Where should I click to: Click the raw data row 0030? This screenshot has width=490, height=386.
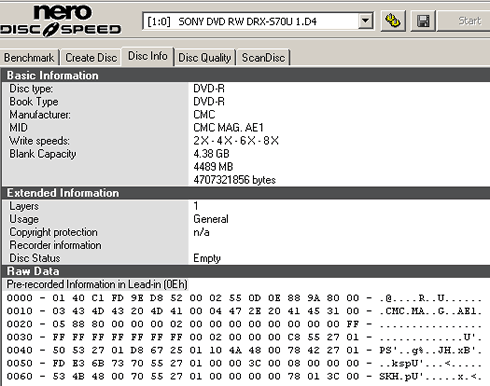point(244,337)
